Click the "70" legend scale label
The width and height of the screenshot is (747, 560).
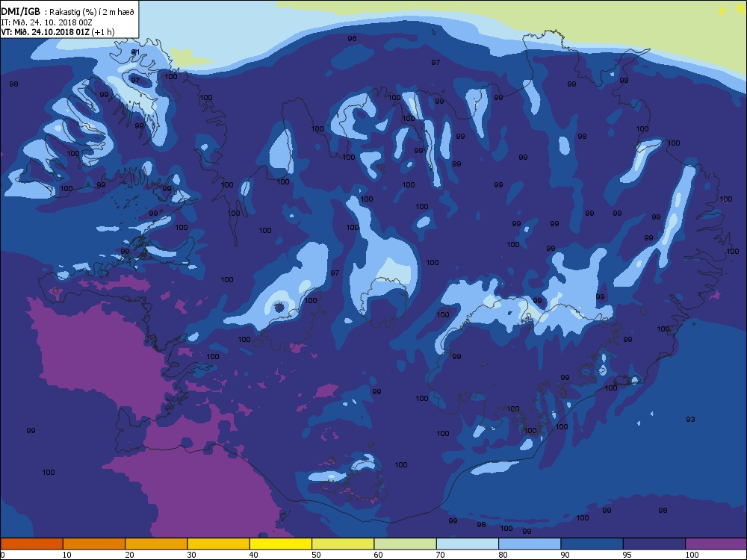pyautogui.click(x=441, y=554)
